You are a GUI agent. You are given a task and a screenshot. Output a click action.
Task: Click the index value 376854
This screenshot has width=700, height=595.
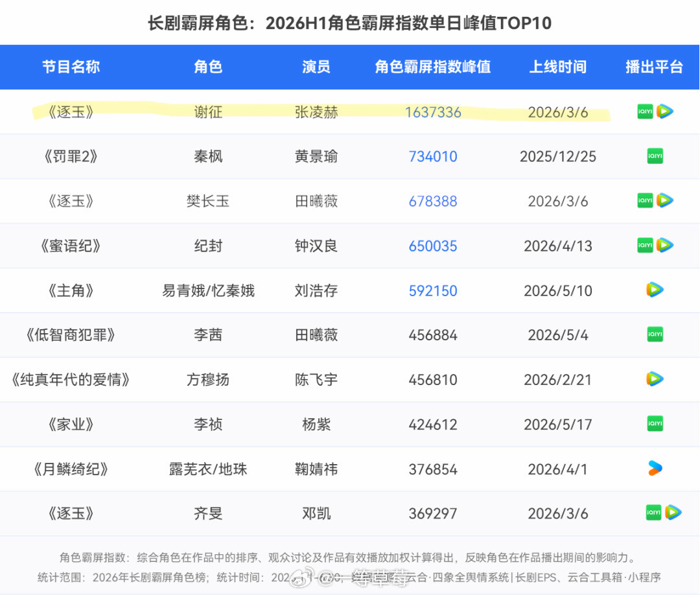pos(433,469)
